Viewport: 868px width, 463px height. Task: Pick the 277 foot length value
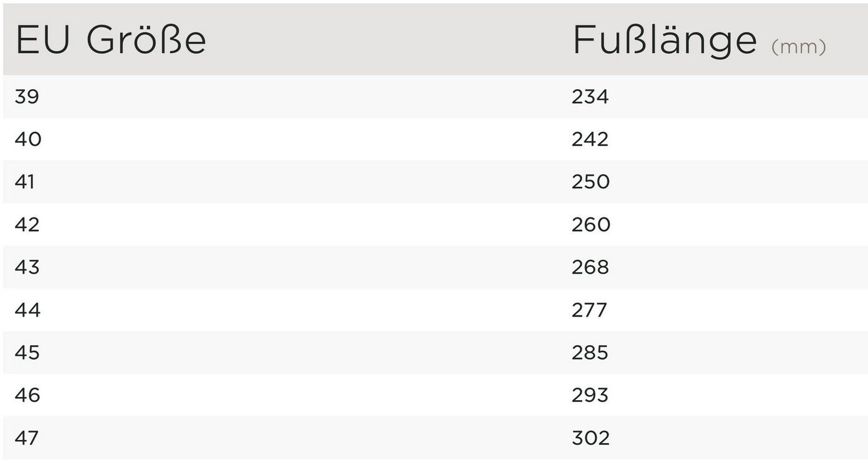[x=589, y=310]
